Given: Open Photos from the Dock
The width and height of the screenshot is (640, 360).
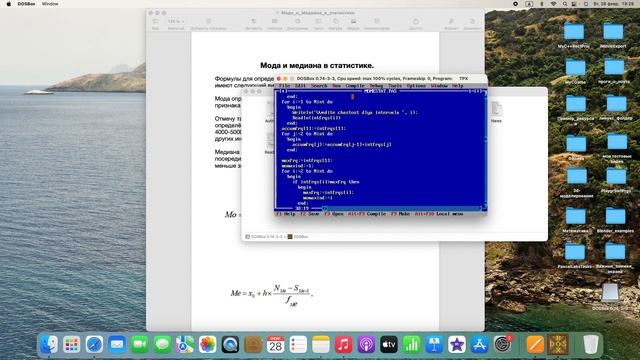Looking at the screenshot, I should tap(207, 345).
